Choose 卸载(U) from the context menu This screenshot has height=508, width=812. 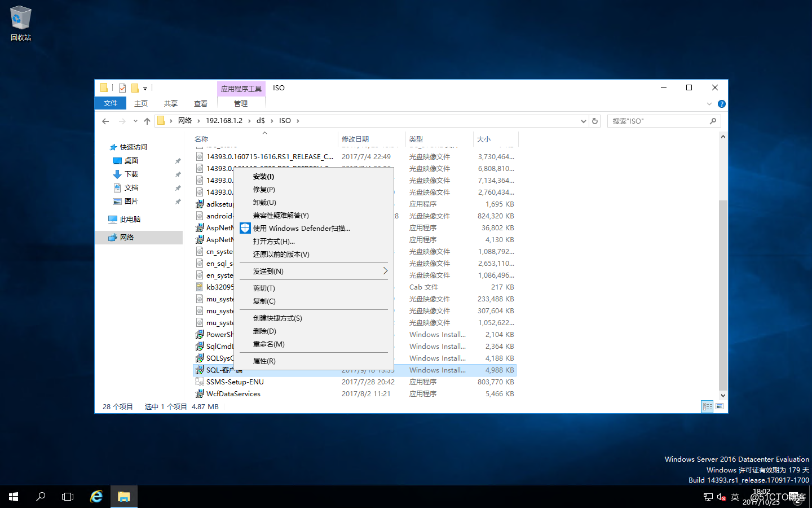(314, 203)
